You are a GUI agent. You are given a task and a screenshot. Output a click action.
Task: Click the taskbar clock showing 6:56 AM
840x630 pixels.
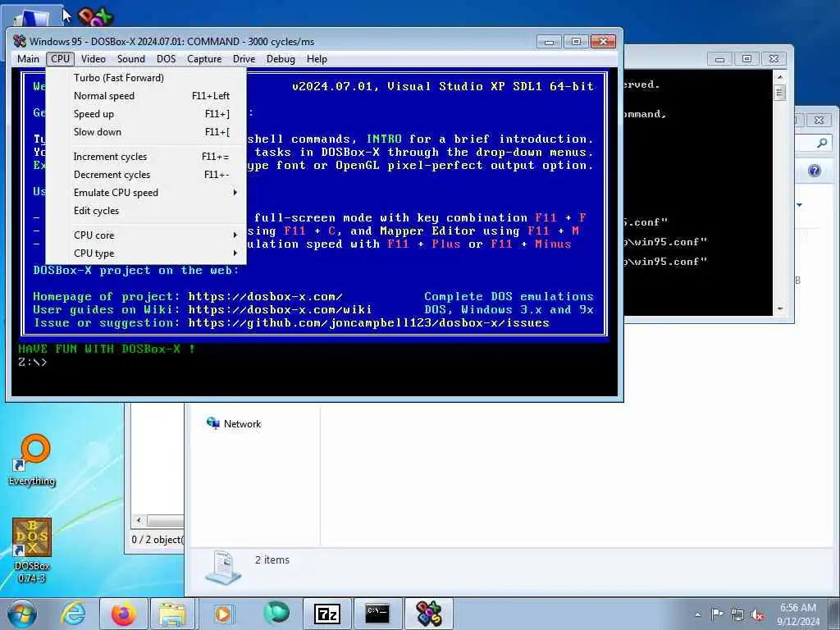[x=798, y=614]
